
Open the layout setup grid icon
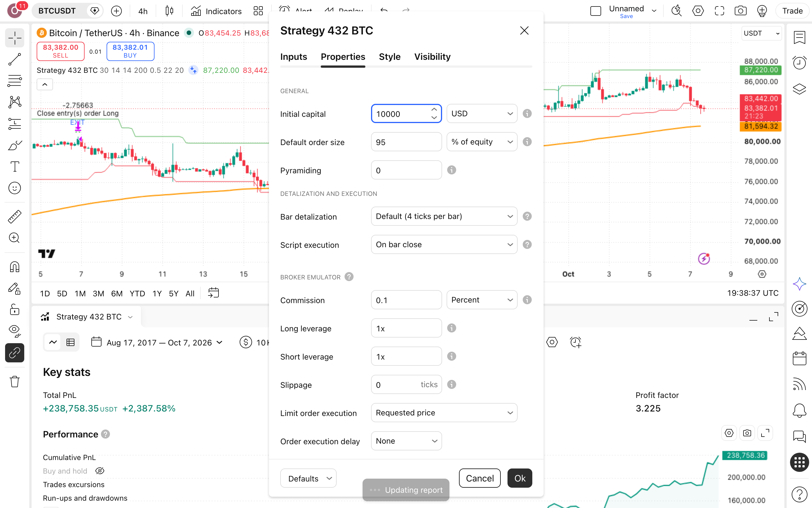pyautogui.click(x=258, y=11)
